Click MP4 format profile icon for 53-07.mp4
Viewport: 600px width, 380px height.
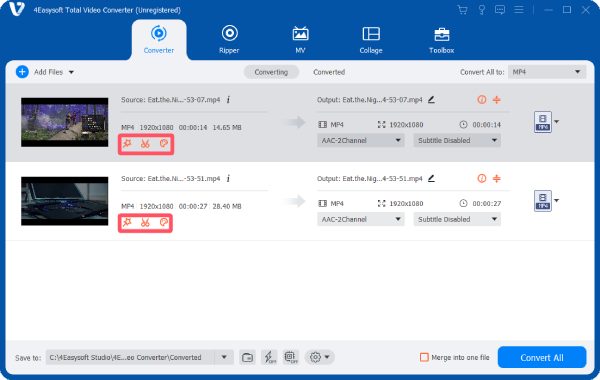[543, 122]
